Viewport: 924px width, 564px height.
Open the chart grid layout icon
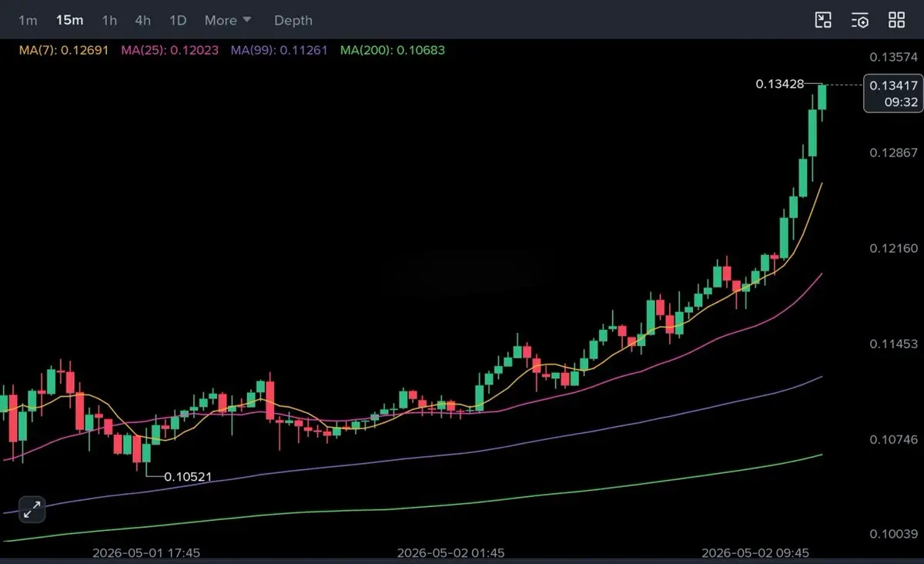pos(897,21)
